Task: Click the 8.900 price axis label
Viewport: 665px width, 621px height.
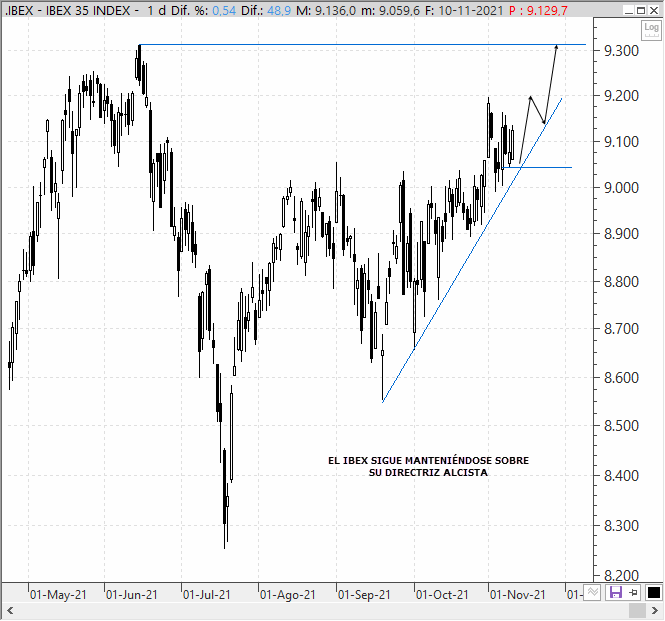Action: pyautogui.click(x=621, y=234)
